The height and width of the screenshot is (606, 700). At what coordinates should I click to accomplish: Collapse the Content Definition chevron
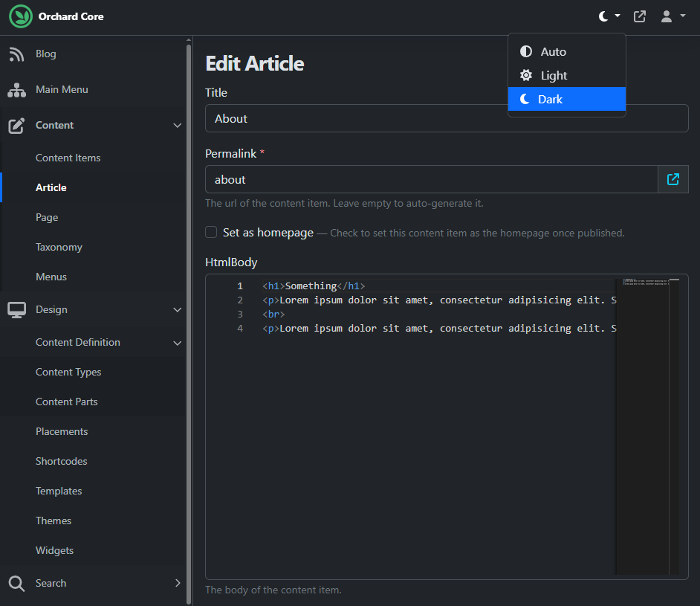tap(178, 343)
